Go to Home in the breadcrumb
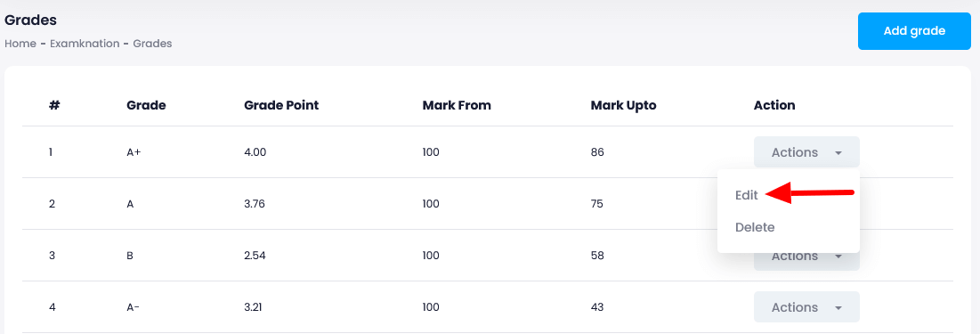 (x=20, y=44)
